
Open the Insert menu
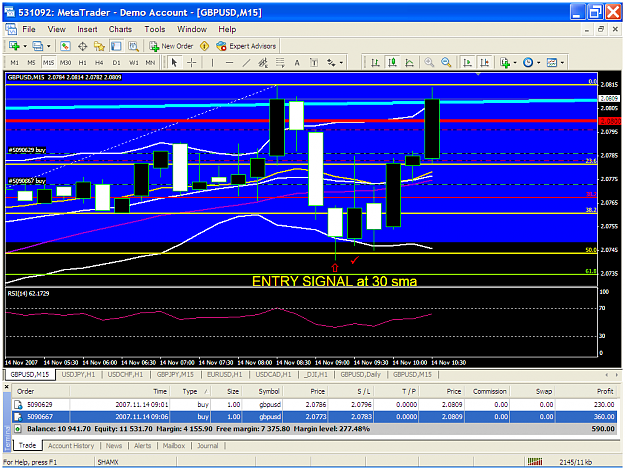coord(87,29)
